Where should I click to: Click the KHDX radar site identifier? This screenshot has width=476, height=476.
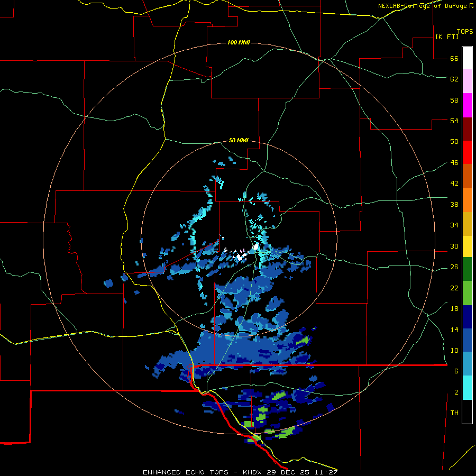253,472
